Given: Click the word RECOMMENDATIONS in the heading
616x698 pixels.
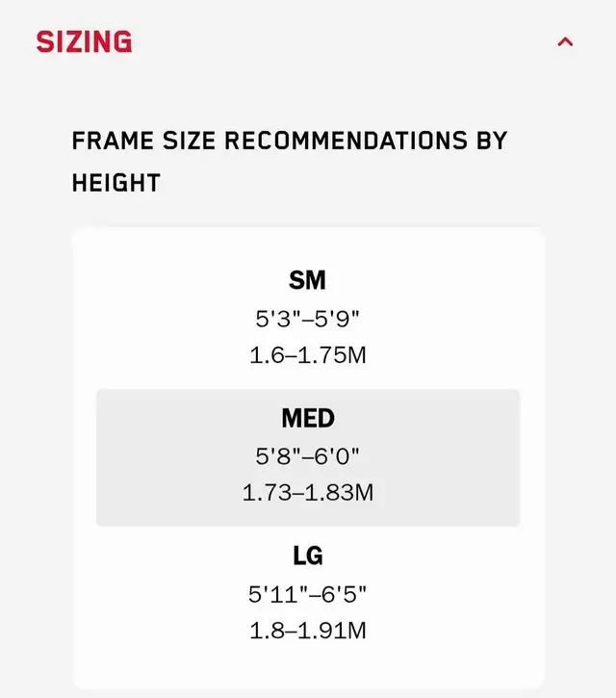Looking at the screenshot, I should coord(346,141).
